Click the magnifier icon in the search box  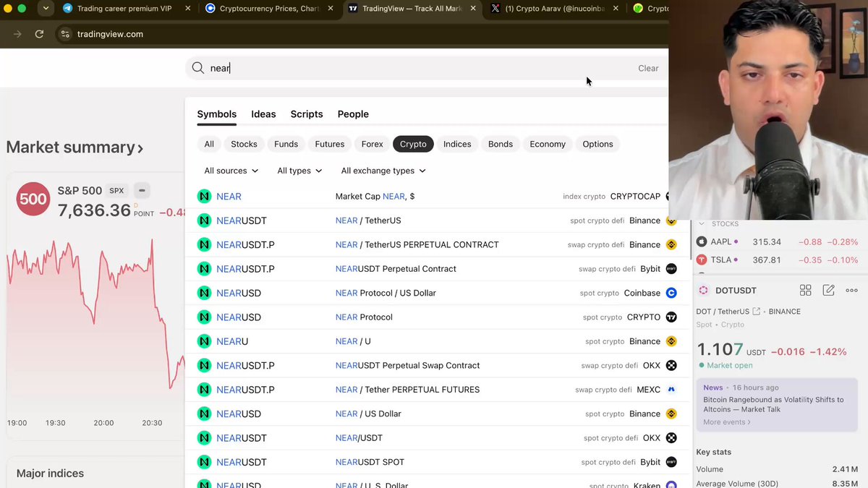(197, 68)
